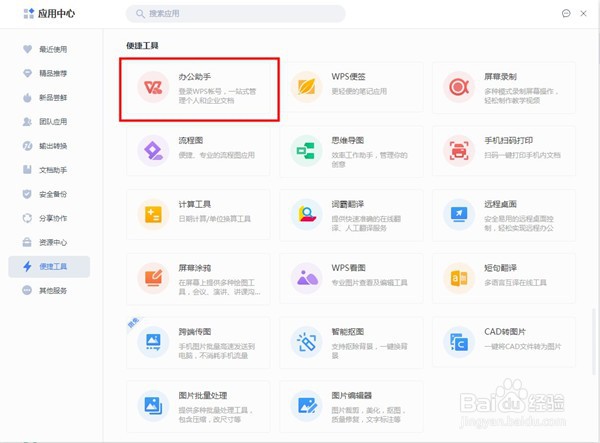The width and height of the screenshot is (600, 443).
Task: Open the 计算工具 calculator icon
Action: coord(153,215)
